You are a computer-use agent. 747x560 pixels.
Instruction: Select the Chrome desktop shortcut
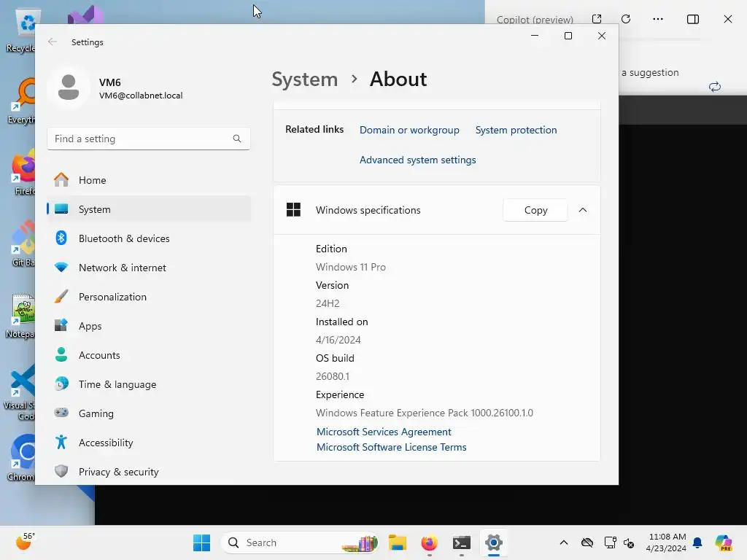pos(21,458)
